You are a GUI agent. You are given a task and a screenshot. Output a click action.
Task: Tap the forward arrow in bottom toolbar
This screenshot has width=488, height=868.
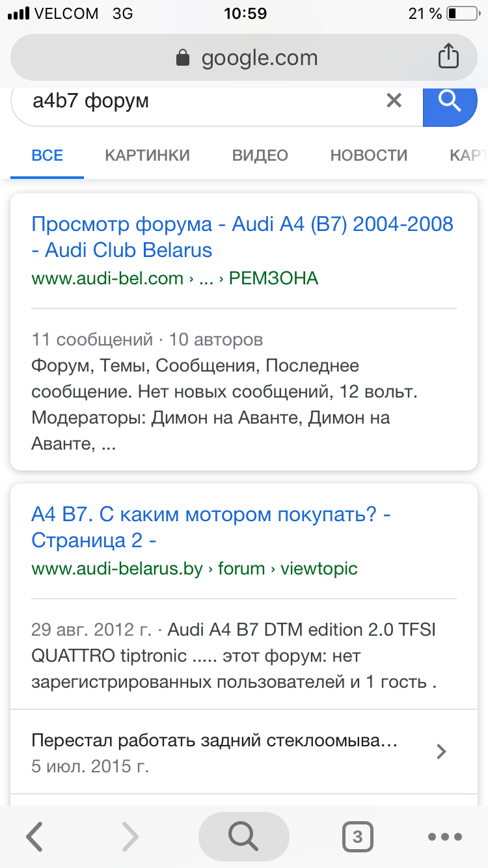130,837
